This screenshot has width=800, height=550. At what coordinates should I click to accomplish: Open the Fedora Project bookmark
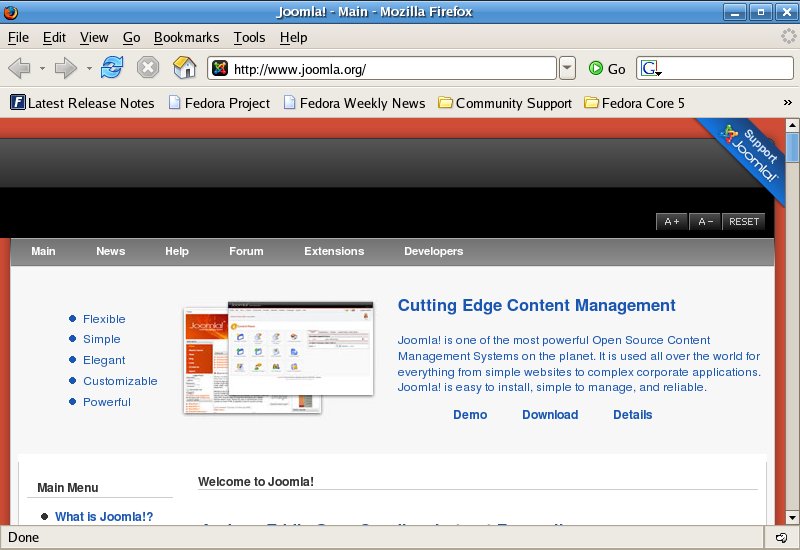219,103
